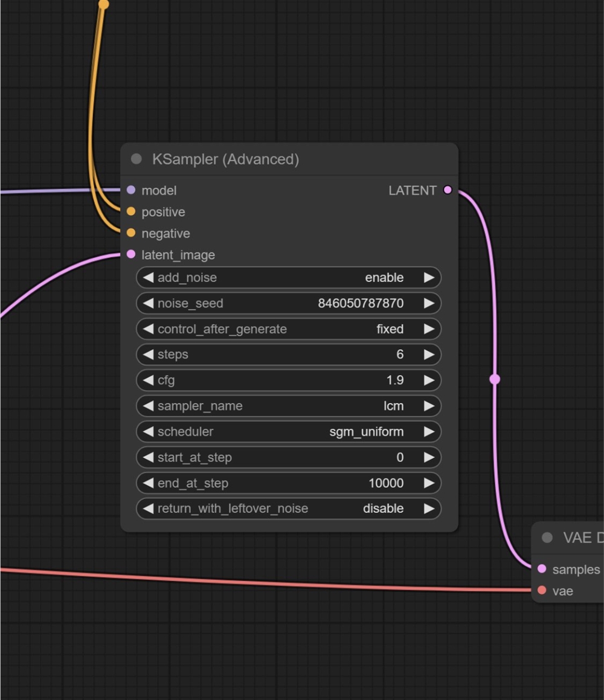Open the scheduler dropdown showing sgm_uniform
Viewport: 604px width, 700px height.
click(289, 432)
